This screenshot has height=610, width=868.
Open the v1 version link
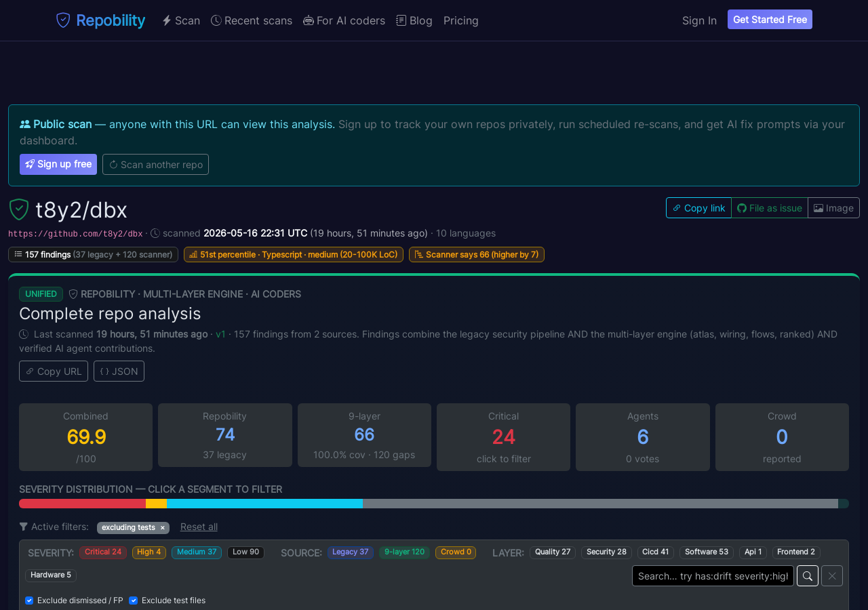[x=220, y=334]
